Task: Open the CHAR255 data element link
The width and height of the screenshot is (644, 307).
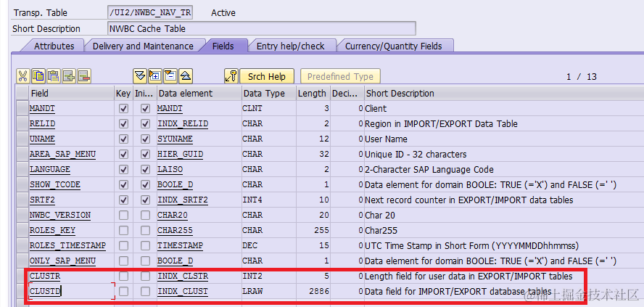Action: click(x=175, y=230)
